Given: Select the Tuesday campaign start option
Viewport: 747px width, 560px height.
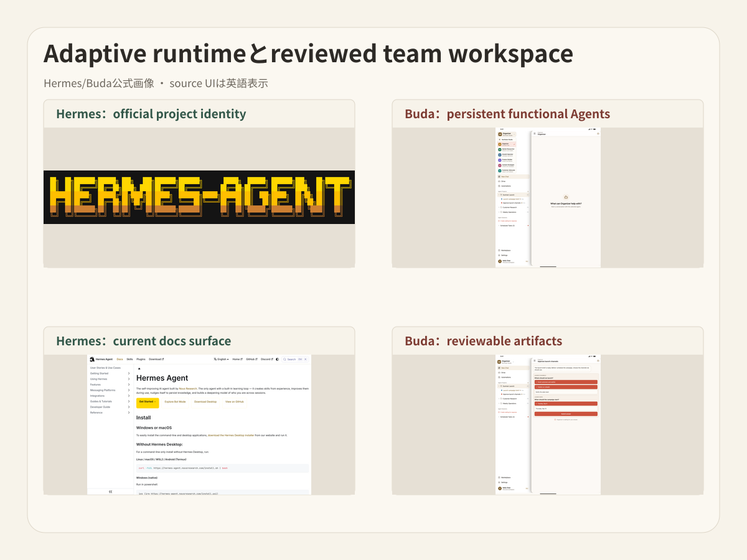Looking at the screenshot, I should (x=566, y=404).
